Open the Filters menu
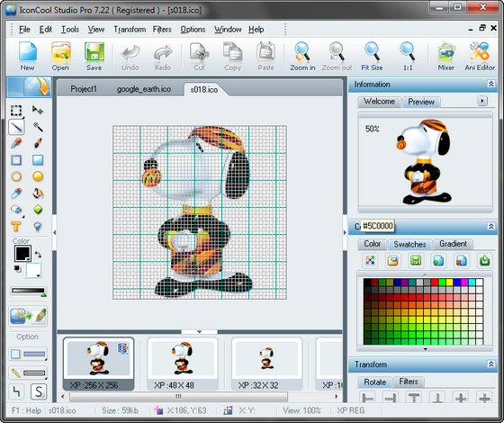 coord(162,30)
